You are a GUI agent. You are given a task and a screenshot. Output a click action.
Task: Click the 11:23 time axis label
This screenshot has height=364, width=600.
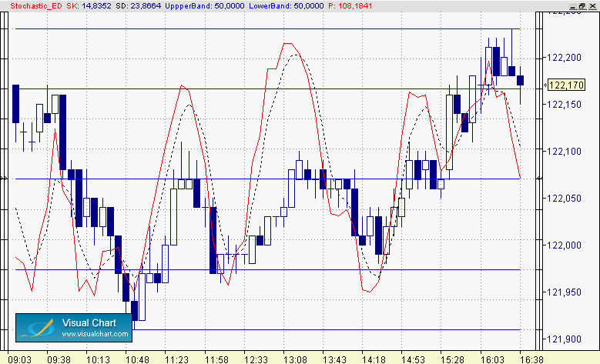(177, 360)
